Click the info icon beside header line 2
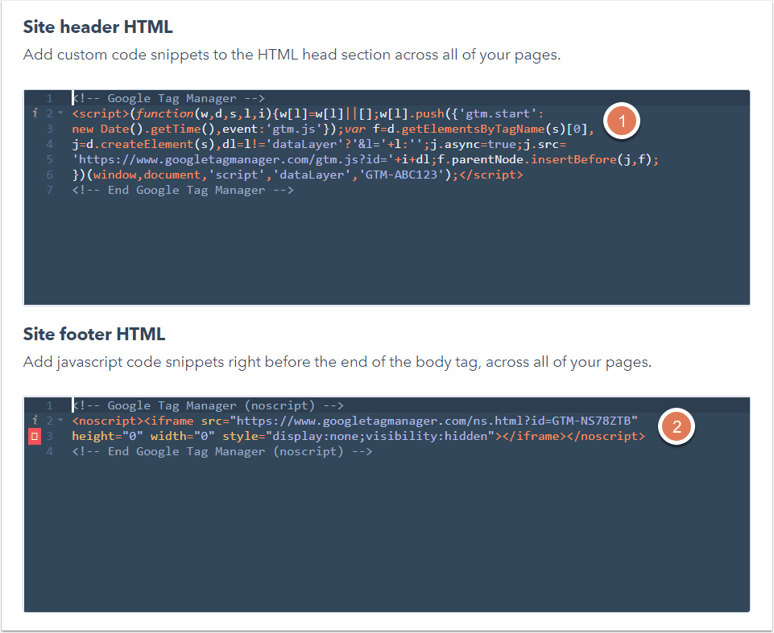 click(x=35, y=114)
